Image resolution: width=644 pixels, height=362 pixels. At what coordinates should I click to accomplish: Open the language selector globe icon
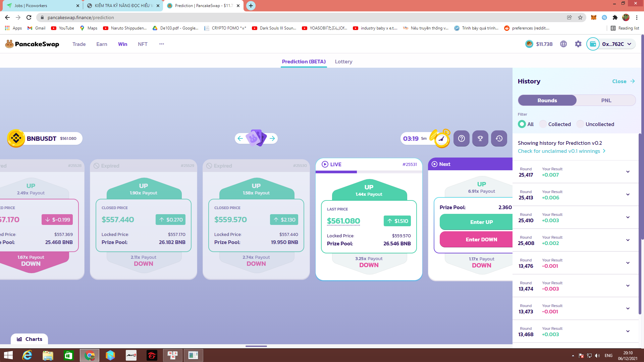[563, 44]
